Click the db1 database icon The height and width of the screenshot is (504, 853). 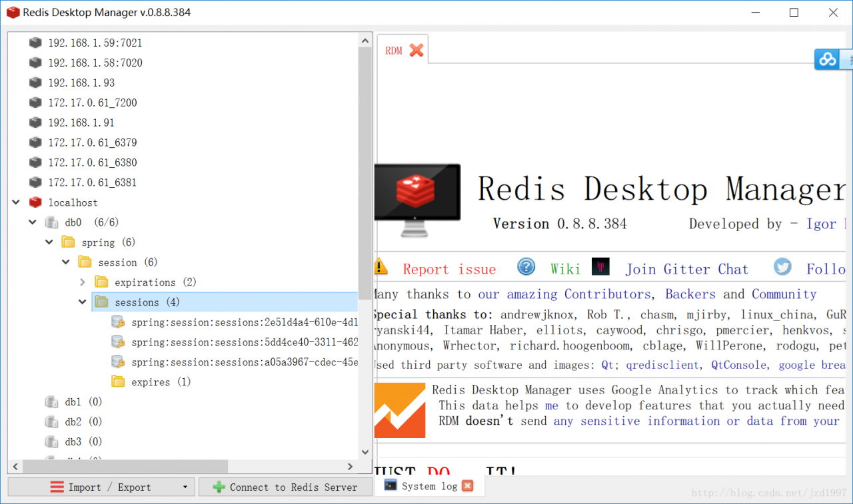tap(51, 402)
